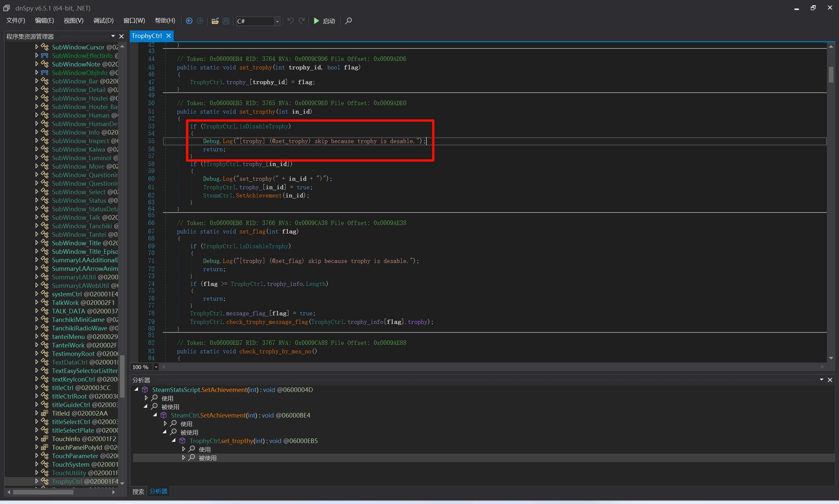Click the undo arrow icon

[291, 21]
